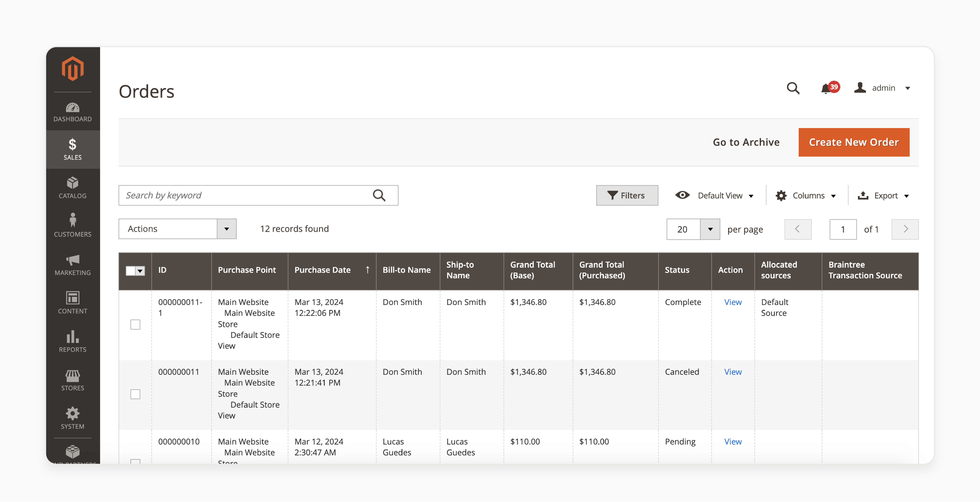Click the 20 per page input
980x502 pixels.
[x=683, y=229]
